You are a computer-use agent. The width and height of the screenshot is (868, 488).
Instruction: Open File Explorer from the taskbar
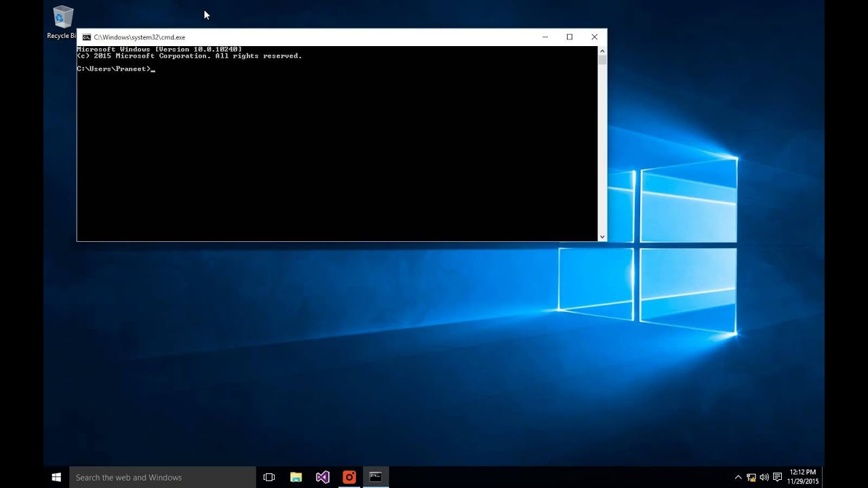pyautogui.click(x=296, y=477)
